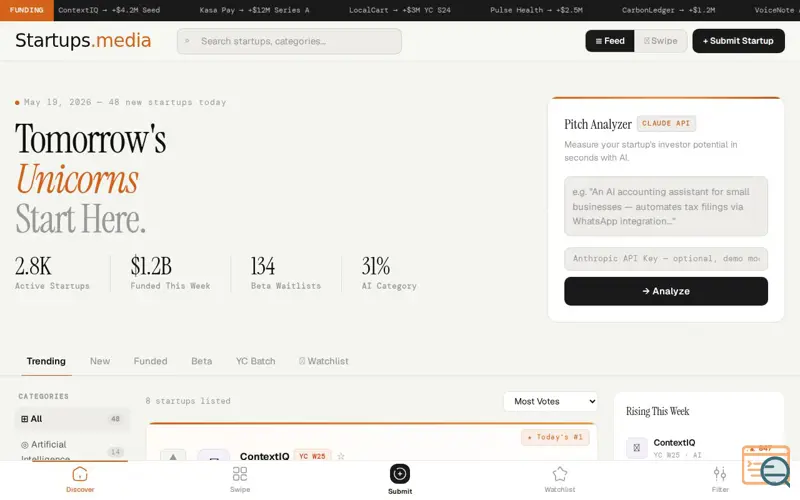The image size is (800, 500).
Task: Click the Analyze button
Action: pyautogui.click(x=666, y=291)
